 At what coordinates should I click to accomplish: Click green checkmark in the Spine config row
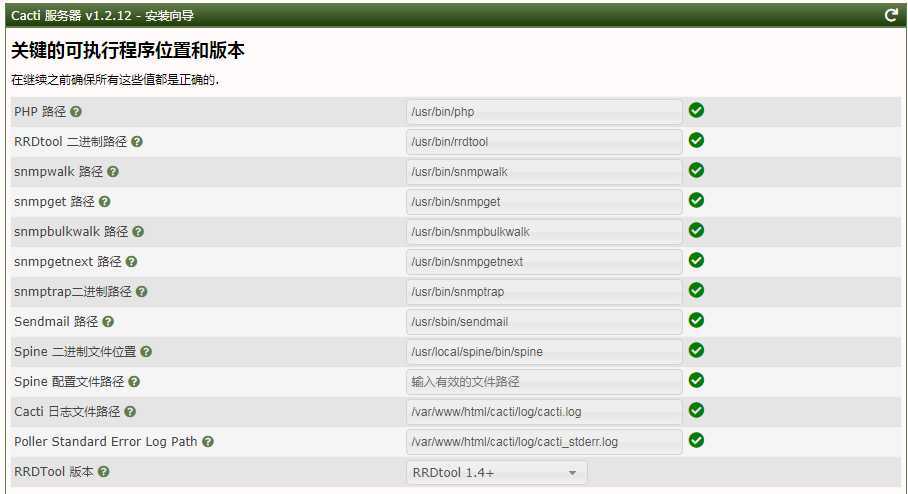tap(696, 380)
